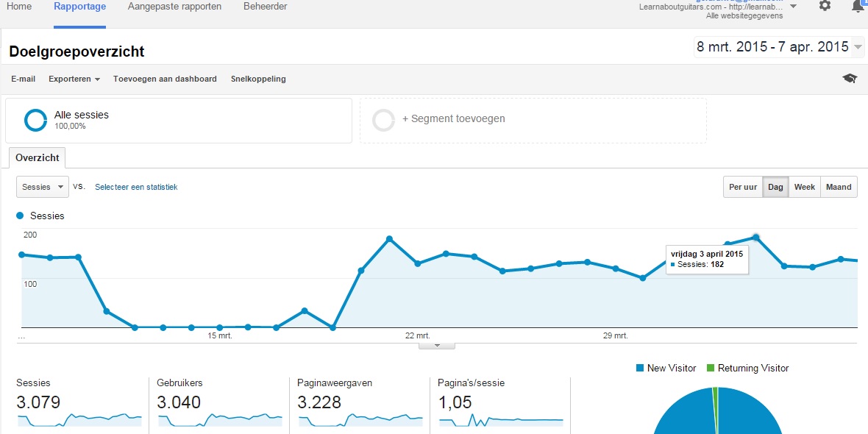Click the Pagina's/sessie value 1,05
Image resolution: width=868 pixels, height=434 pixels.
pyautogui.click(x=455, y=402)
